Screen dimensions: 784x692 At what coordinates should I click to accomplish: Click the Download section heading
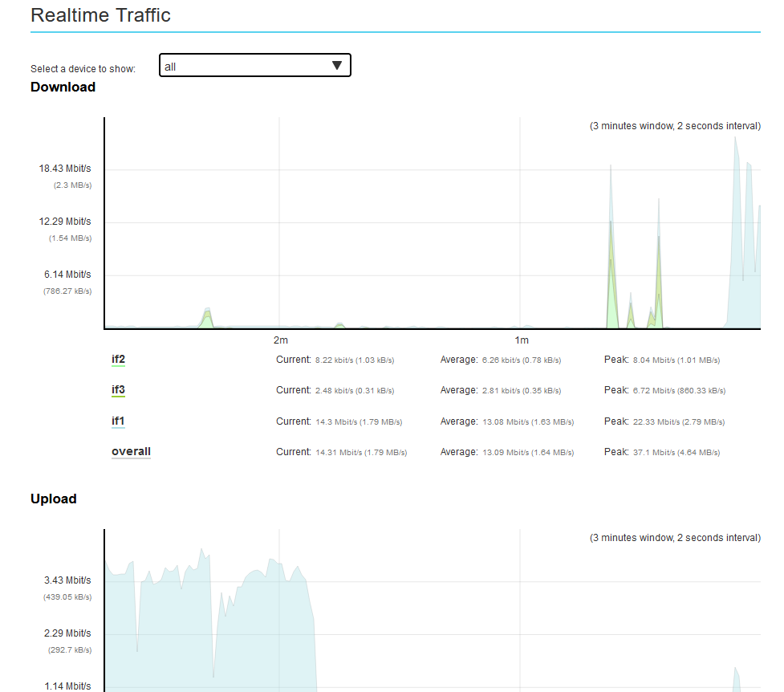[63, 87]
